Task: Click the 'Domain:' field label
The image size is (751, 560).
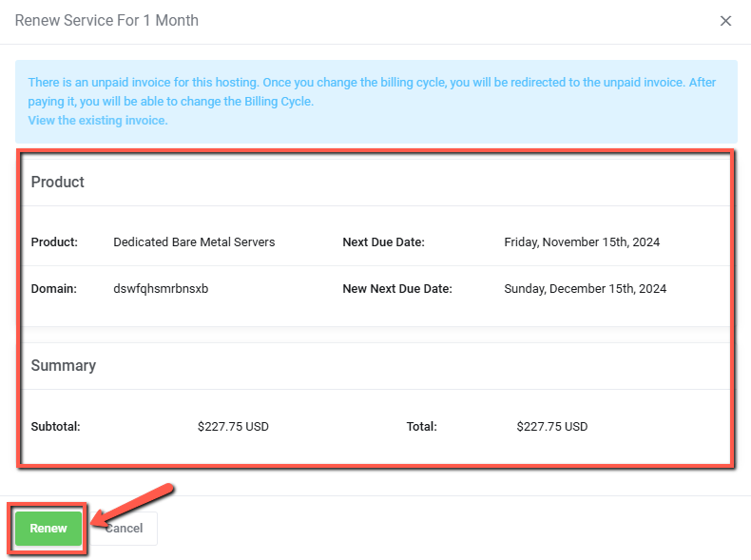Action: coord(53,289)
